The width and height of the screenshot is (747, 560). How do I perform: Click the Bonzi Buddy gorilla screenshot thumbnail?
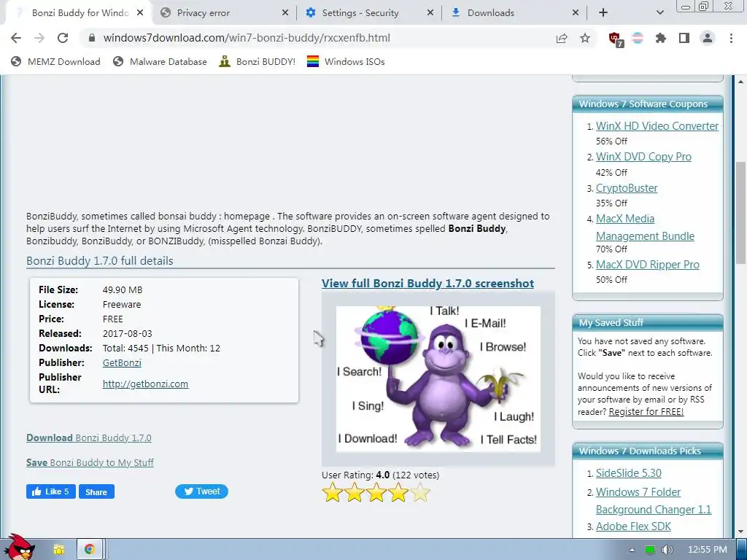(x=438, y=378)
